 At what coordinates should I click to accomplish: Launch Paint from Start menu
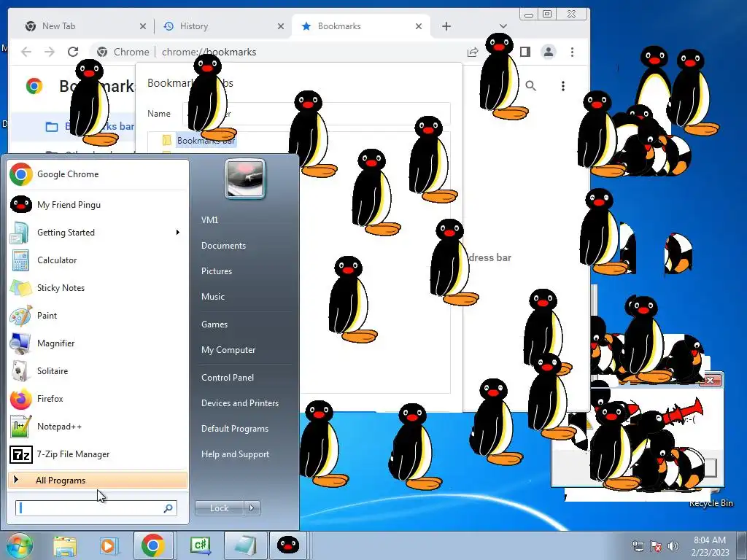[98, 315]
